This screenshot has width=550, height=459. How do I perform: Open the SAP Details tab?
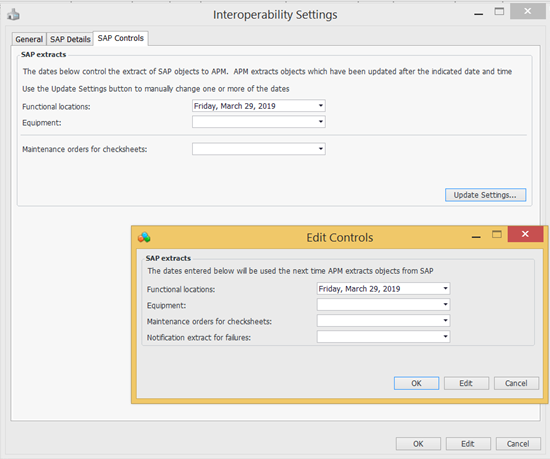(70, 39)
